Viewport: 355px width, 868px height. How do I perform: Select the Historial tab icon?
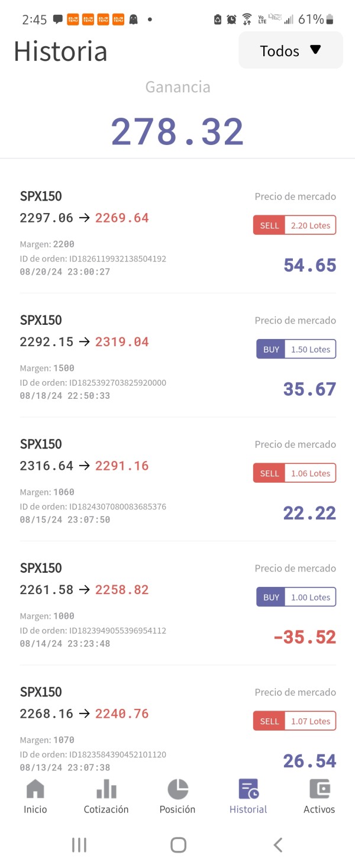(x=248, y=789)
